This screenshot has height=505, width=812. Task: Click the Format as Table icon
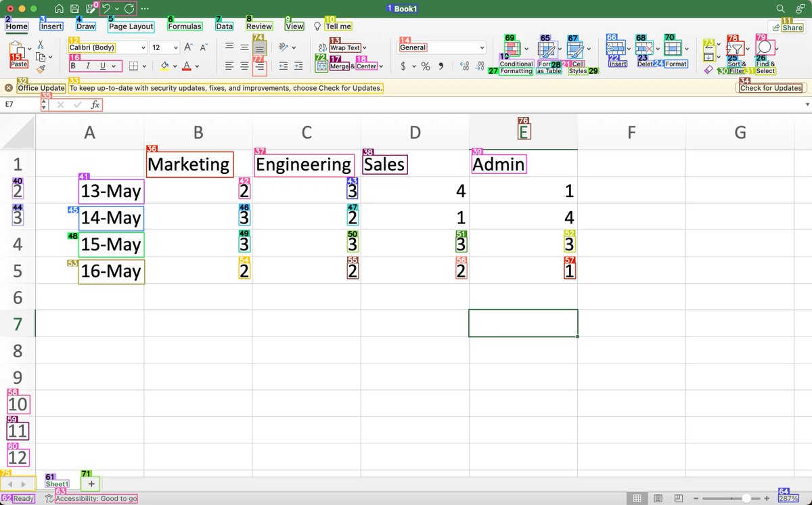545,49
